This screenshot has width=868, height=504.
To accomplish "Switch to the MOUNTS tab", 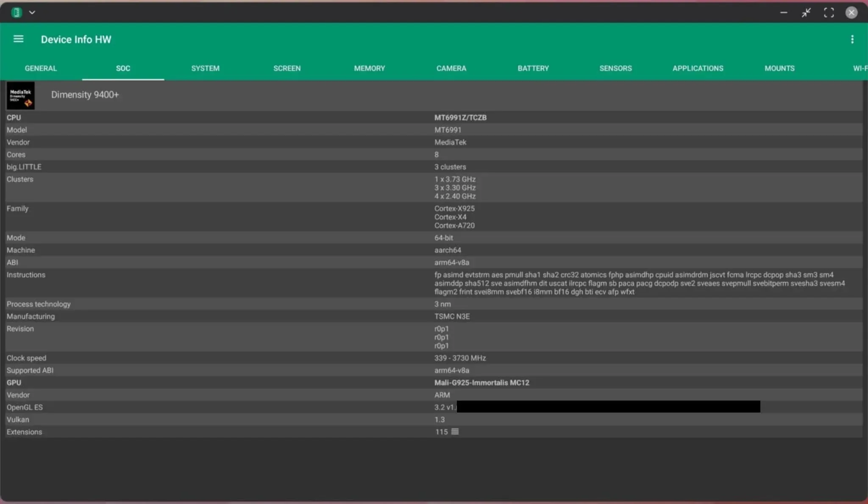I will point(779,68).
